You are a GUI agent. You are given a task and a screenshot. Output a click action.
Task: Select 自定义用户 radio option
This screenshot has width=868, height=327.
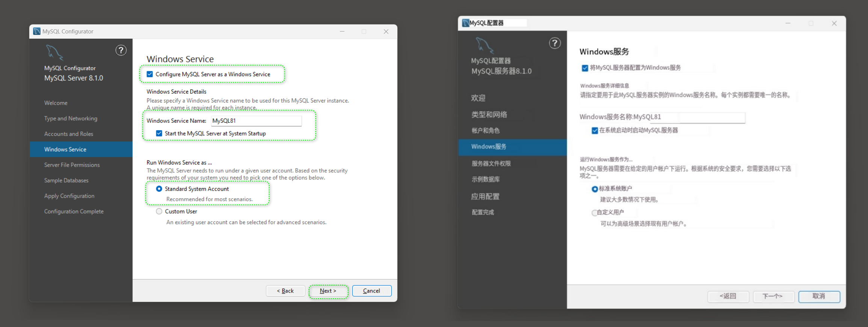[x=594, y=213]
